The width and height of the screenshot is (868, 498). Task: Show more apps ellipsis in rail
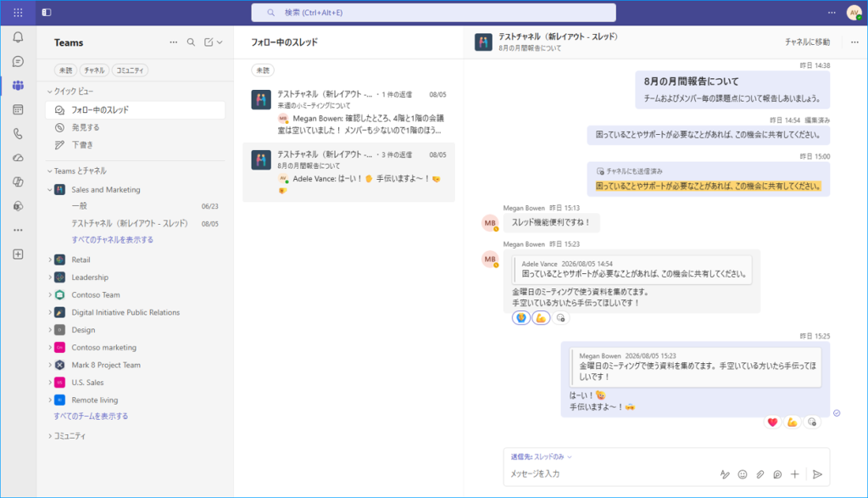click(x=18, y=230)
